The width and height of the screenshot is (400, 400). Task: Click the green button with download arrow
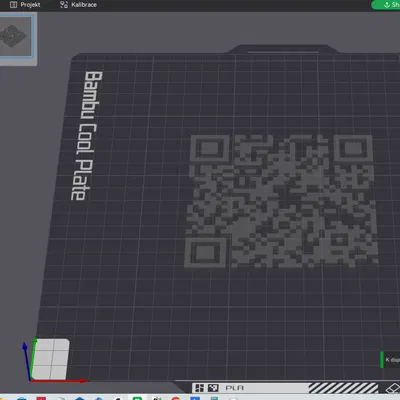click(387, 5)
